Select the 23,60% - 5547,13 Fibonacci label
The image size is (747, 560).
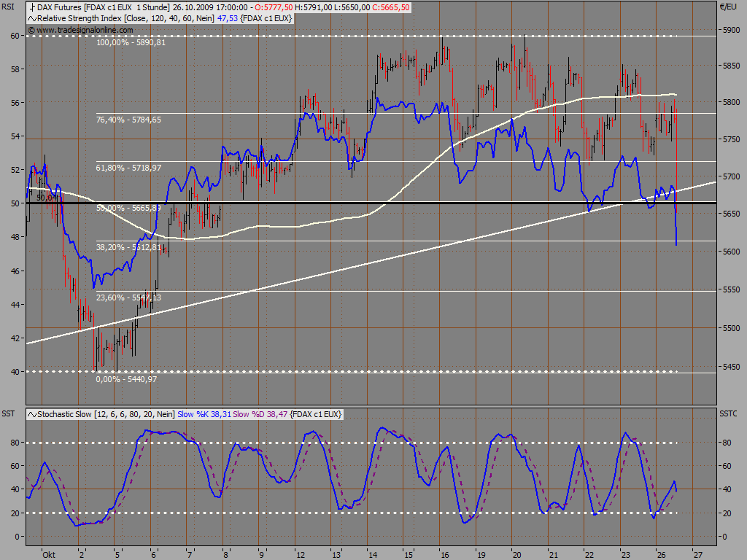(x=128, y=297)
